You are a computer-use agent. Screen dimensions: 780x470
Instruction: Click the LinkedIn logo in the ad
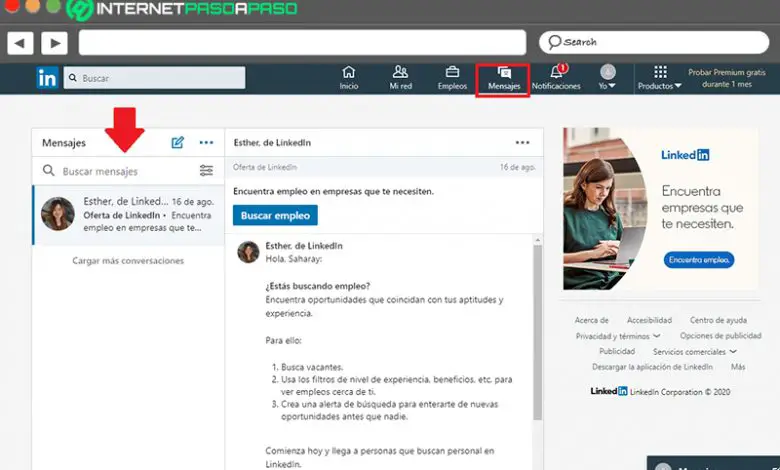point(685,155)
